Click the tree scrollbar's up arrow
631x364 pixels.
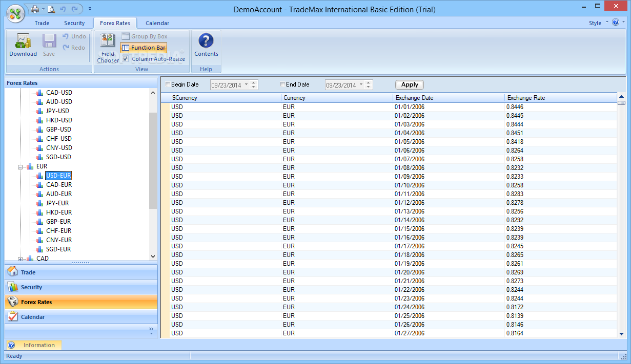point(153,93)
